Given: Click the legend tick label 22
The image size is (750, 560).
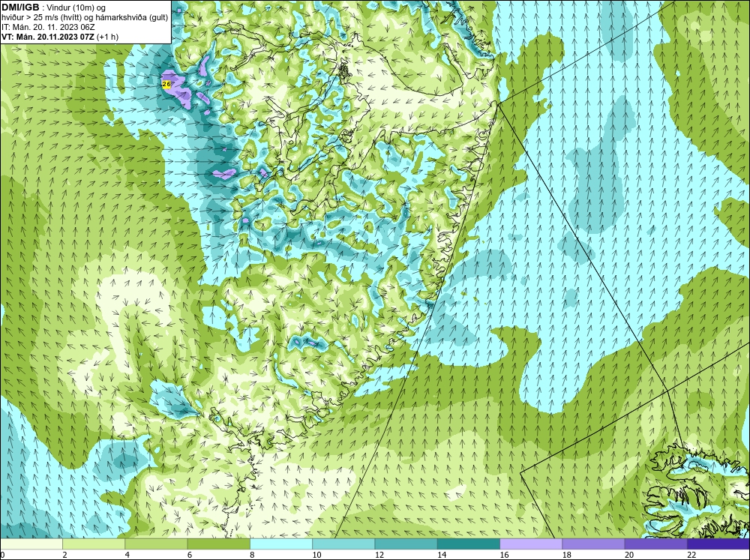Looking at the screenshot, I should (x=691, y=555).
